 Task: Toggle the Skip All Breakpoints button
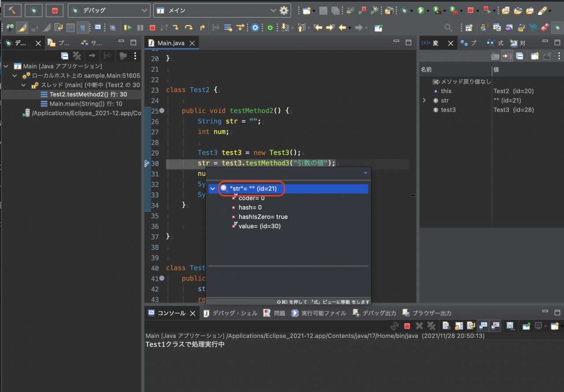pyautogui.click(x=112, y=27)
